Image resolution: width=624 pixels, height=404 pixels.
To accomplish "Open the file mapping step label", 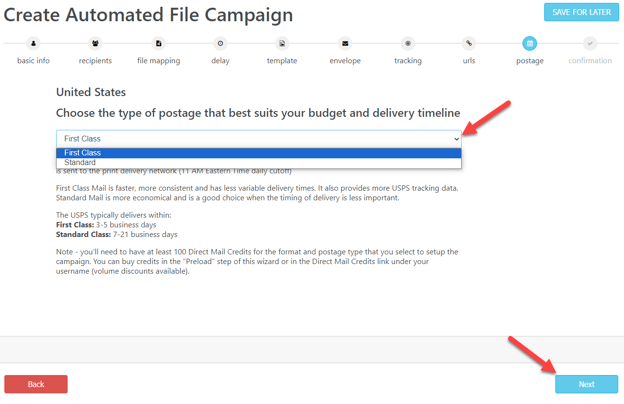I will pos(158,61).
